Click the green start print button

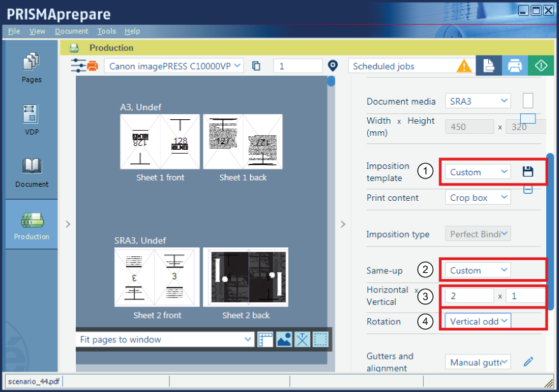pos(541,66)
